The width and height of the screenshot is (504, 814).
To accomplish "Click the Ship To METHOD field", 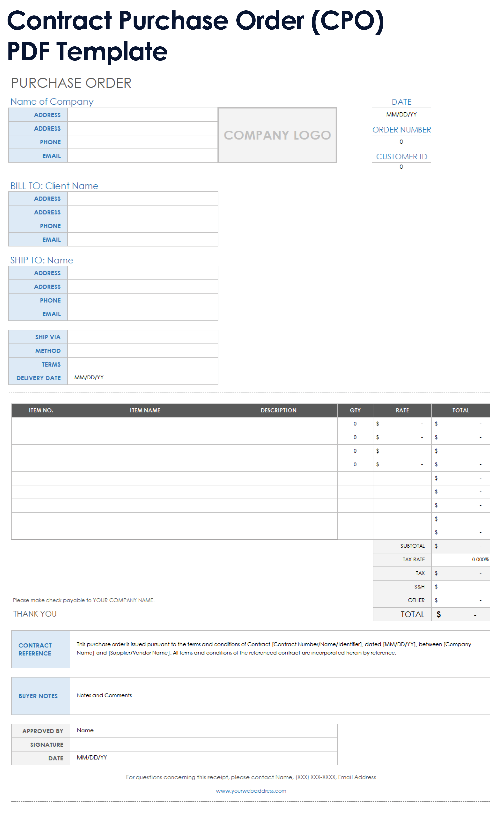I will tap(142, 350).
